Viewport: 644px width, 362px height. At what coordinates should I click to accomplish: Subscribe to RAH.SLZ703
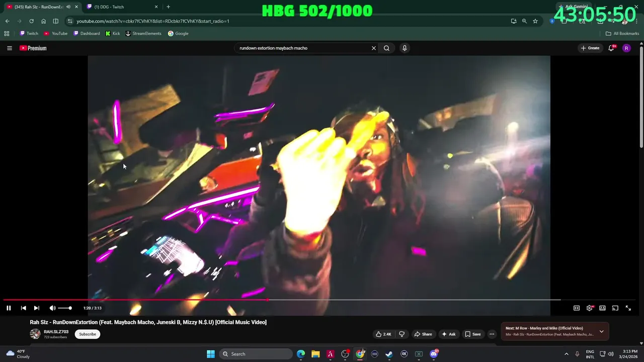coord(88,334)
